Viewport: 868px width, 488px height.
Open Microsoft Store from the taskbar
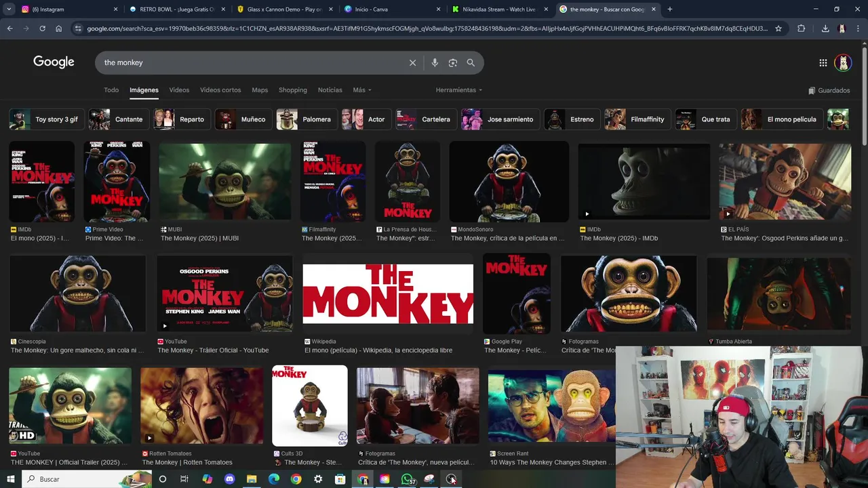point(340,479)
